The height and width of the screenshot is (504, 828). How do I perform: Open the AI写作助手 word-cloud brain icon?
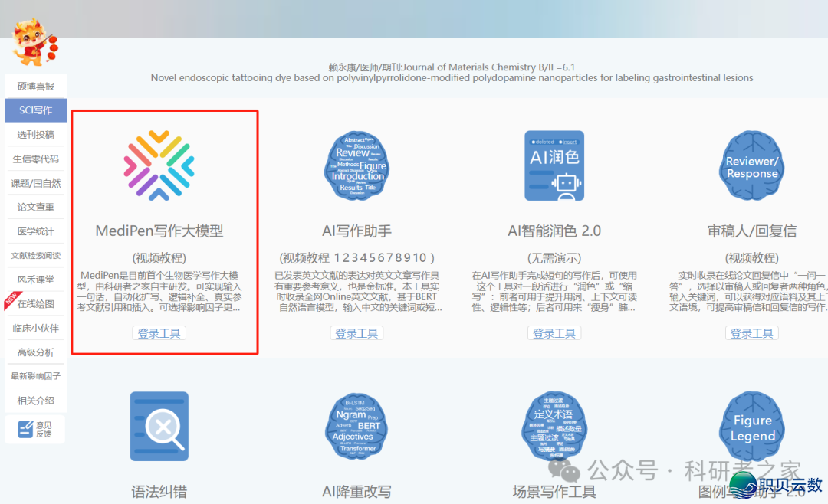click(x=357, y=165)
